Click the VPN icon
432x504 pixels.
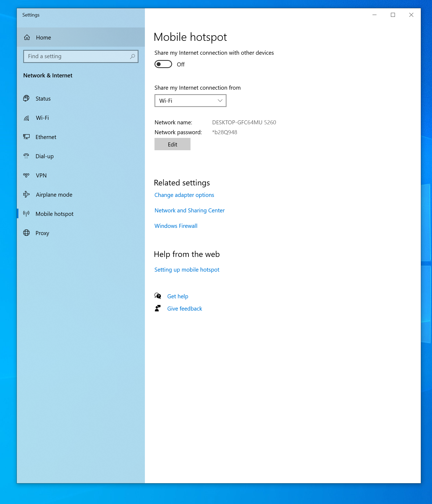coord(26,175)
